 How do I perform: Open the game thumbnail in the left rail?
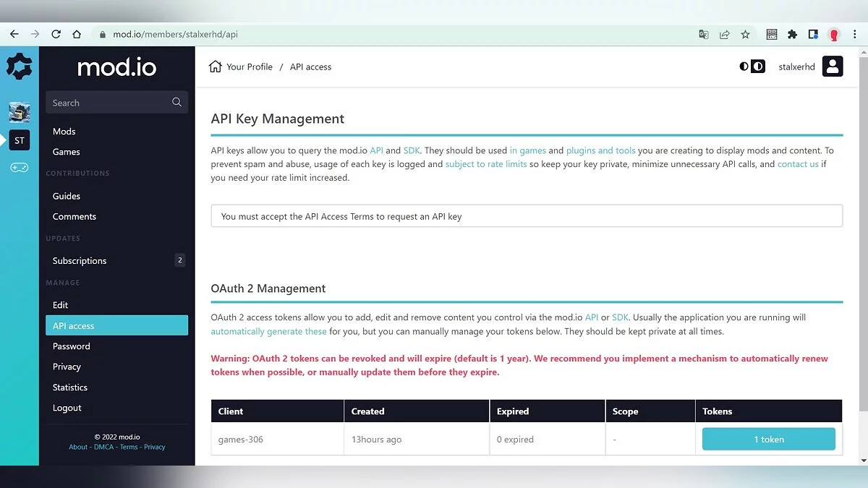click(x=20, y=112)
